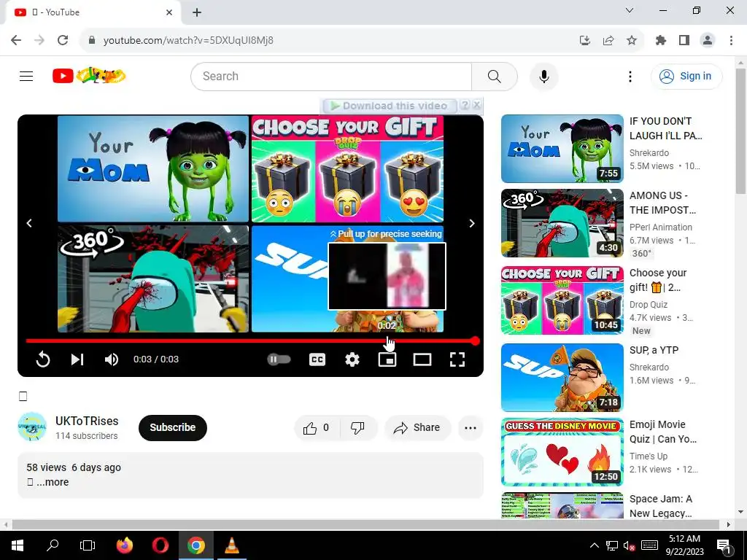Viewport: 747px width, 560px height.
Task: Show previous endscreen suggestions arrow
Action: coord(29,223)
